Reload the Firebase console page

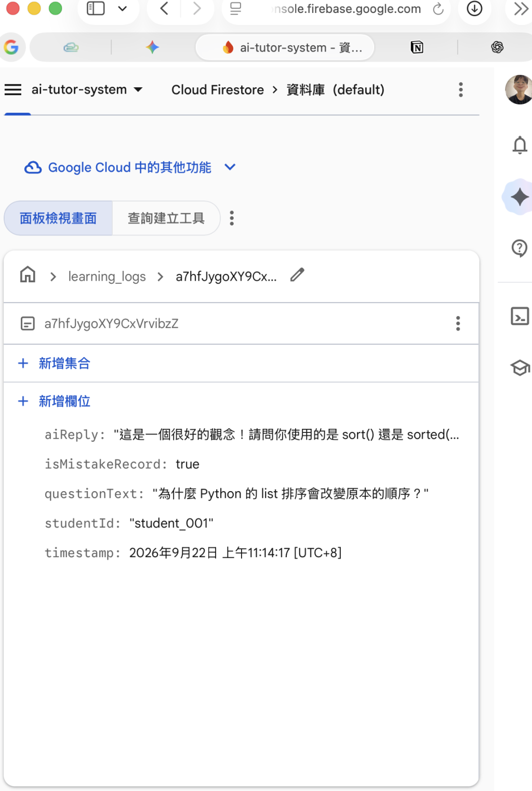[x=438, y=9]
